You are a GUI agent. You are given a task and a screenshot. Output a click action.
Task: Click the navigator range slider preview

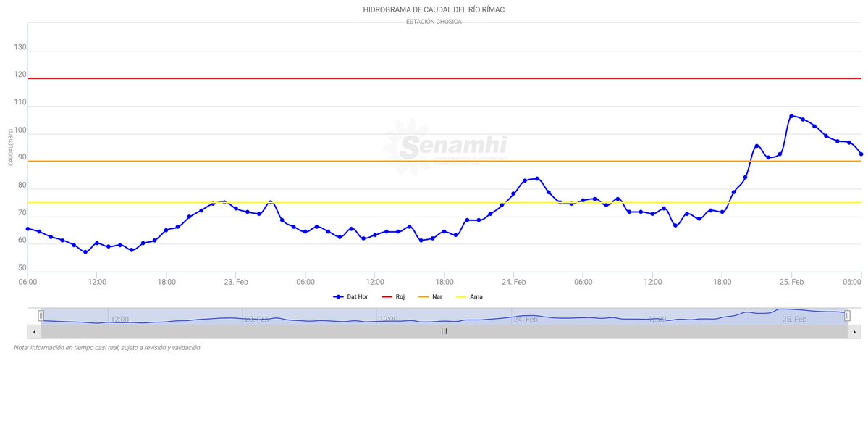444,316
